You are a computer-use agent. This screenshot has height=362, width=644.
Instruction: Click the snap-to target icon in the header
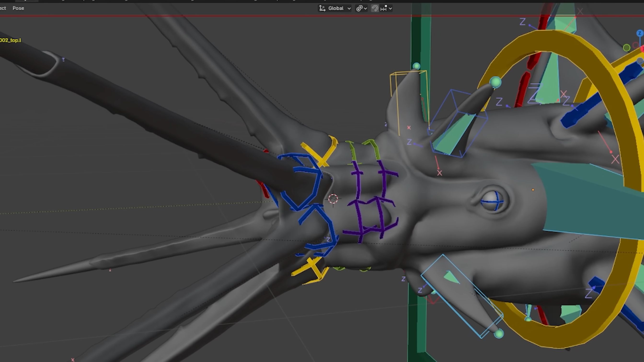[x=359, y=8]
